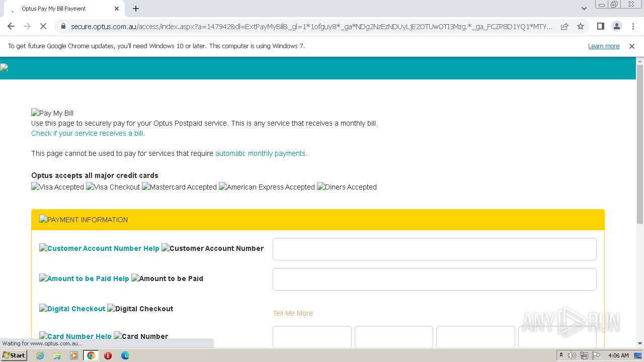Dismiss the Chrome update notification bar
644x362 pixels.
(x=632, y=46)
